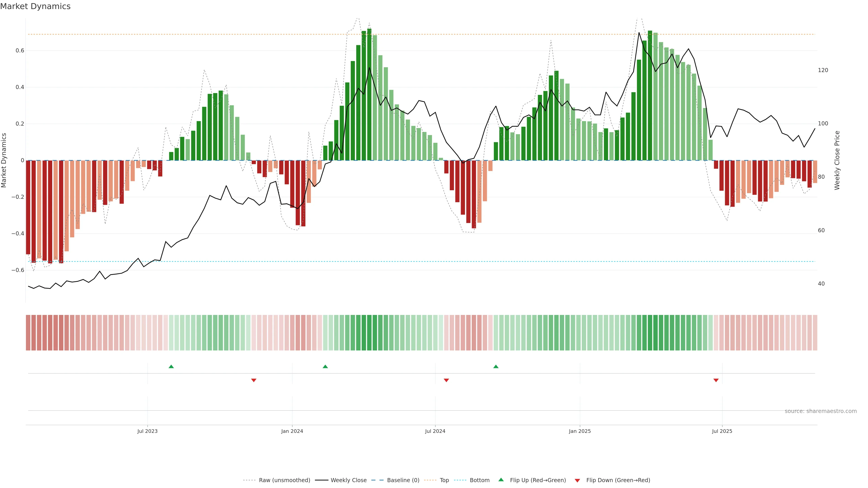
Task: Click the green flip-up marker before Jan 2025
Action: point(496,366)
